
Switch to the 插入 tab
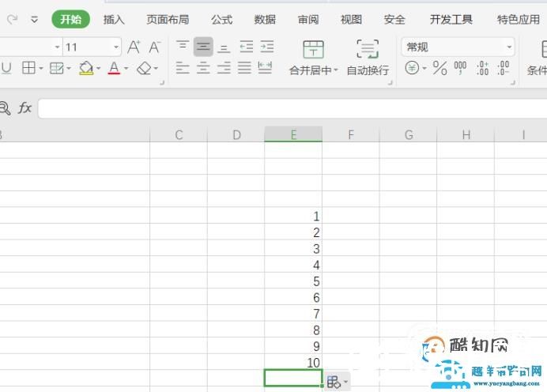click(x=114, y=20)
